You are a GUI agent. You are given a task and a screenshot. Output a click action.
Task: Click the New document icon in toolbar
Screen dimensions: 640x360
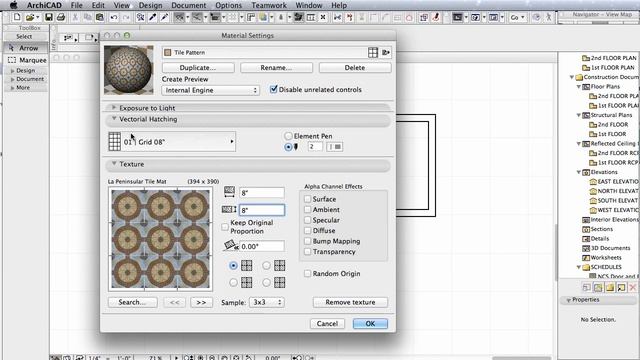point(17,17)
